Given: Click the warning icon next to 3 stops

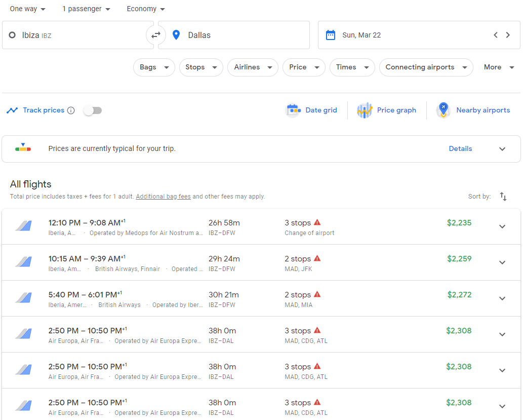Looking at the screenshot, I should [x=317, y=222].
